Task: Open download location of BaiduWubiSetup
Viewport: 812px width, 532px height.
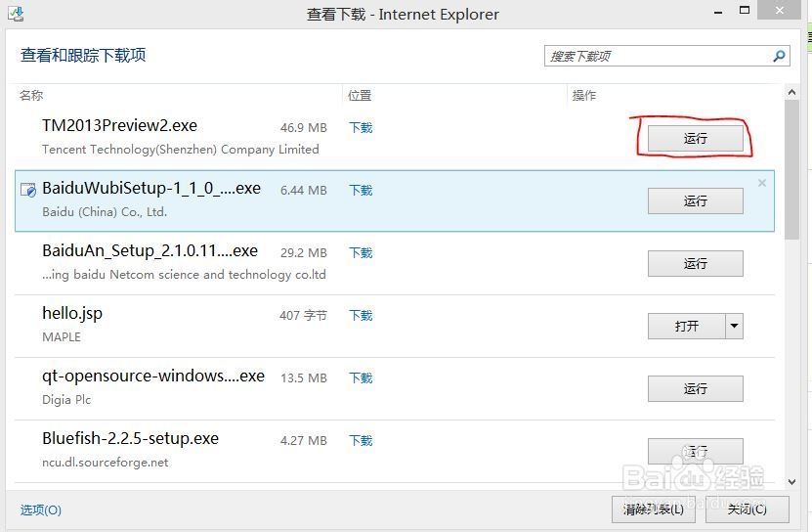Action: [361, 191]
